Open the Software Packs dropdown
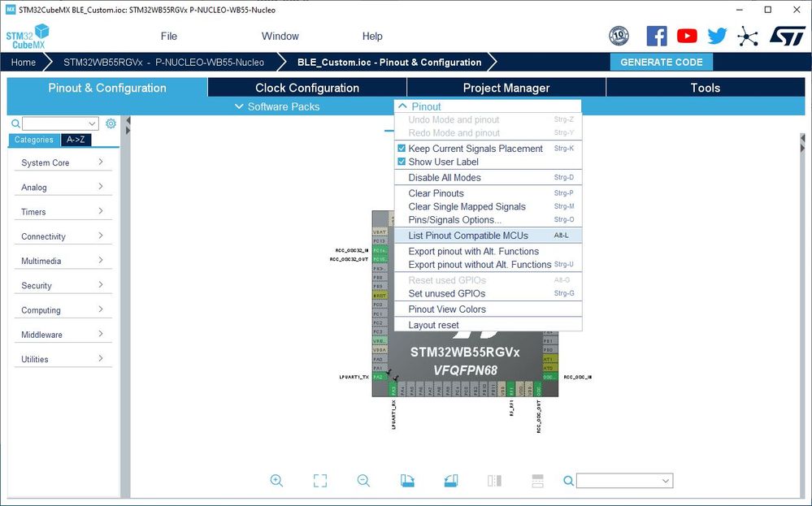The image size is (812, 506). tap(277, 106)
